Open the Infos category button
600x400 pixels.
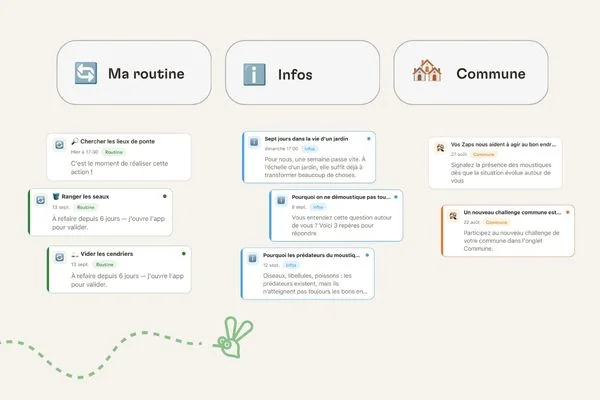(302, 73)
